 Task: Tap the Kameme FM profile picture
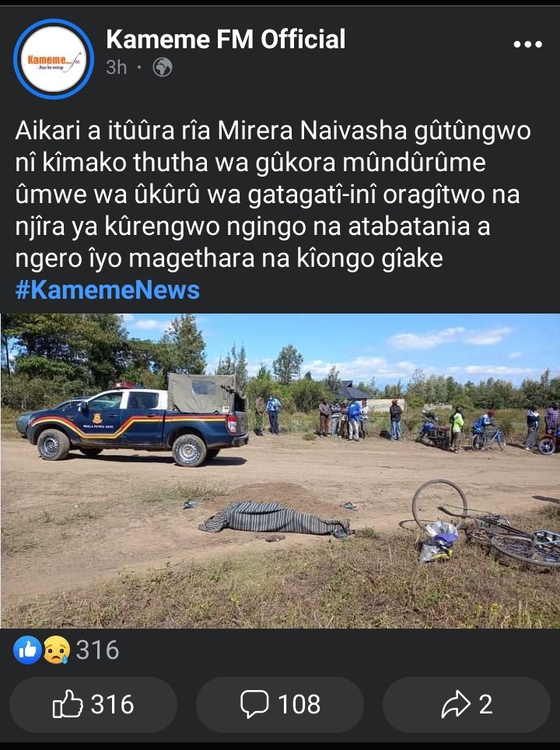click(x=54, y=59)
